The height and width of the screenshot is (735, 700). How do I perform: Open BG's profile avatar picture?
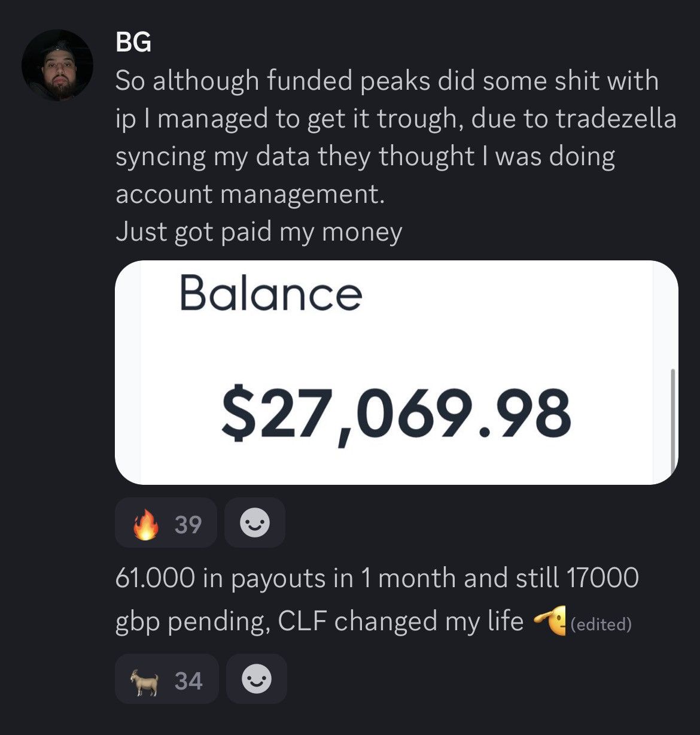tap(57, 65)
